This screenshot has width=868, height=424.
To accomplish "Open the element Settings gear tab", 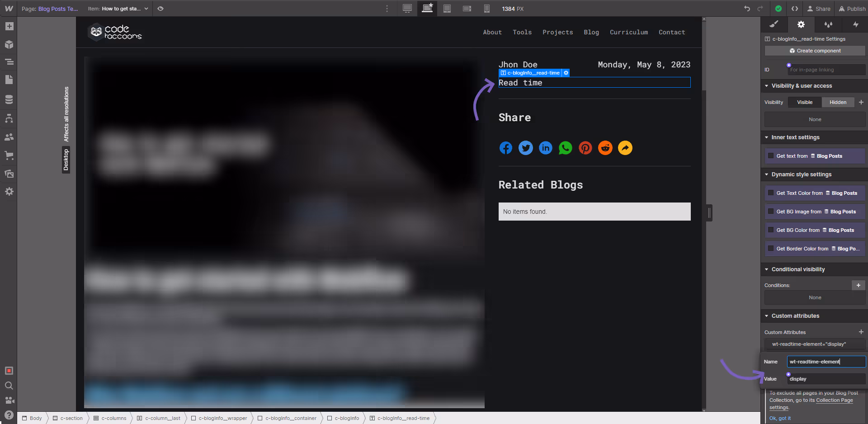I will pyautogui.click(x=801, y=24).
